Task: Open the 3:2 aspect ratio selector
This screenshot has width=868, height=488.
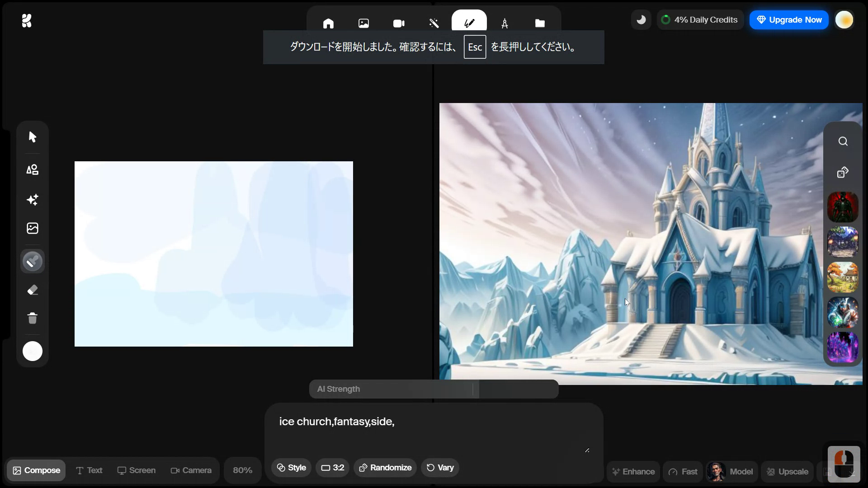Action: tap(332, 468)
